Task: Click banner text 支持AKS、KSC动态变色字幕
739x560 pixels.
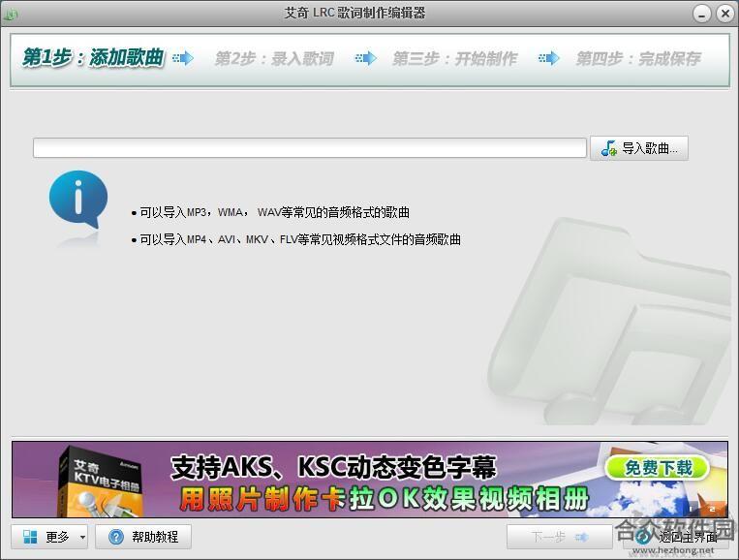Action: [333, 467]
